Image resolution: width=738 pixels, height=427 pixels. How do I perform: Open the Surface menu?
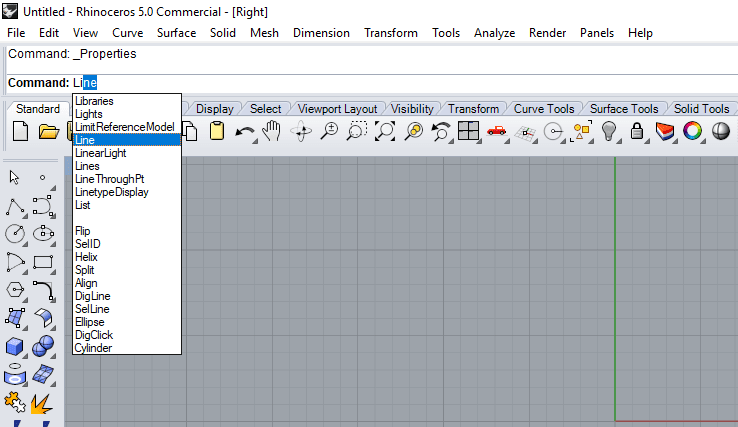[x=176, y=33]
